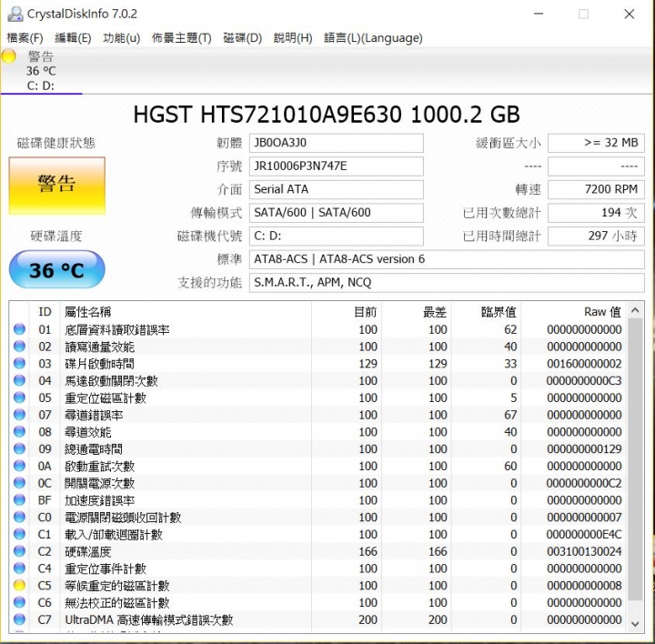This screenshot has width=655, height=644.
Task: Click the drive title HGST HTS721010A9E630 1000.2 GB
Action: pos(327,115)
